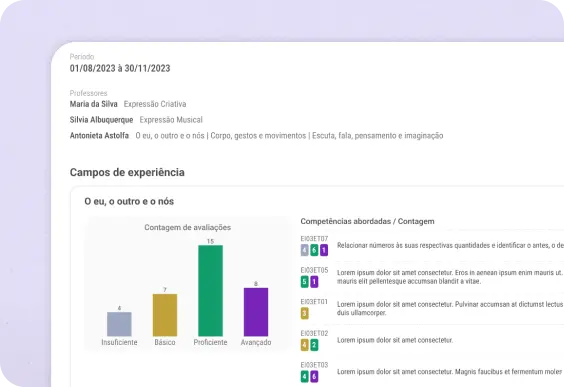
Task: Click the Campos de experiência heading
Action: [127, 172]
